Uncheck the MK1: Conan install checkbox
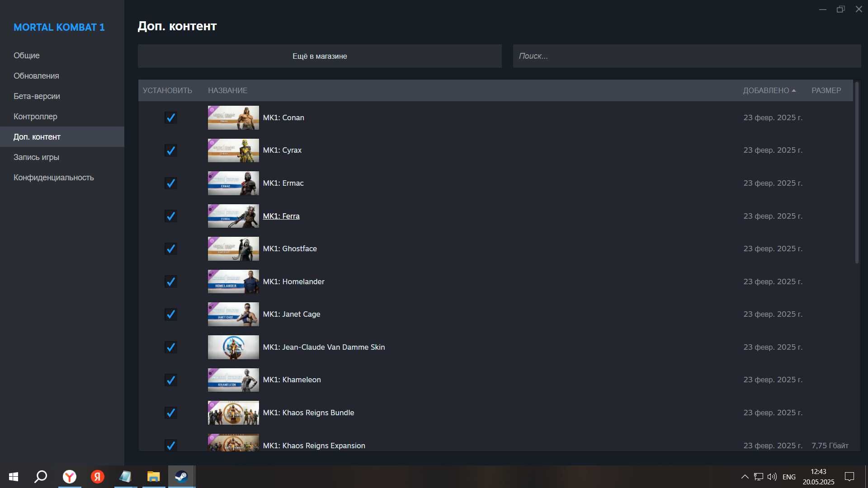 pos(170,117)
